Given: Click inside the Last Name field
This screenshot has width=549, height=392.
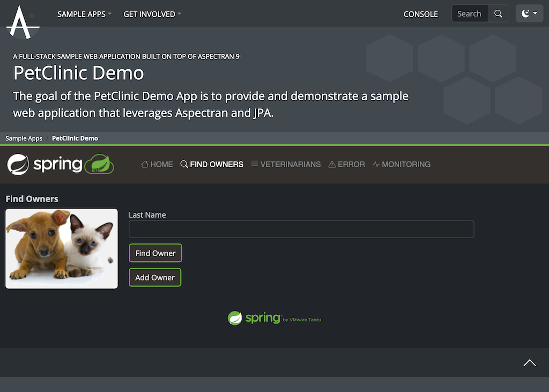Looking at the screenshot, I should 301,229.
